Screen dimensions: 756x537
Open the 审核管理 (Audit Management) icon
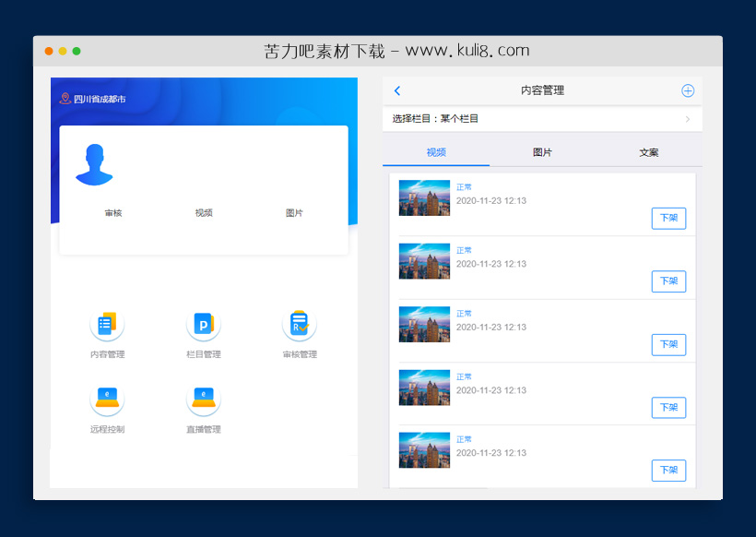coord(299,324)
